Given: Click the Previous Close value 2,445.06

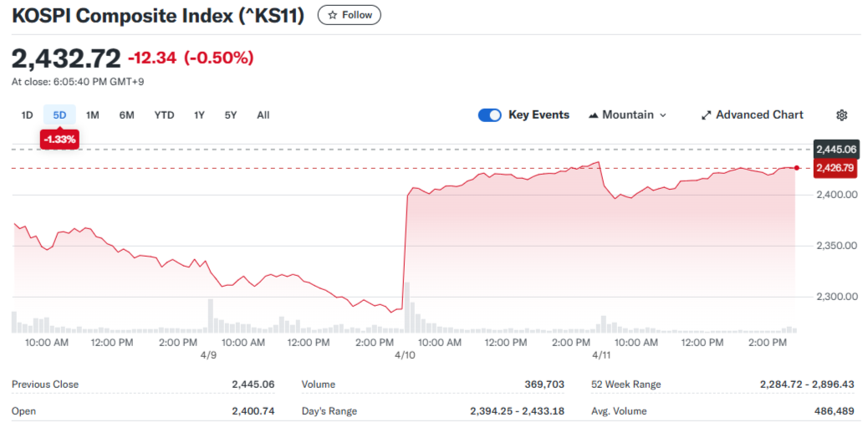Looking at the screenshot, I should (253, 385).
